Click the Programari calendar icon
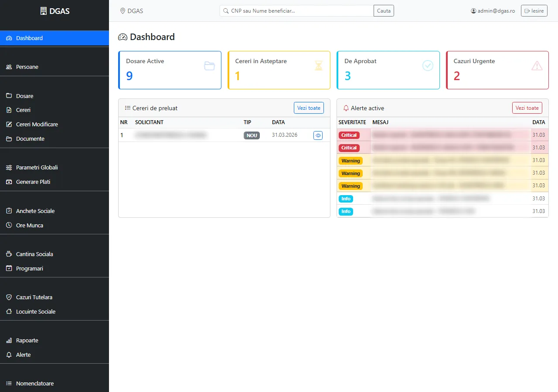Viewport: 558px width, 392px height. [x=9, y=268]
